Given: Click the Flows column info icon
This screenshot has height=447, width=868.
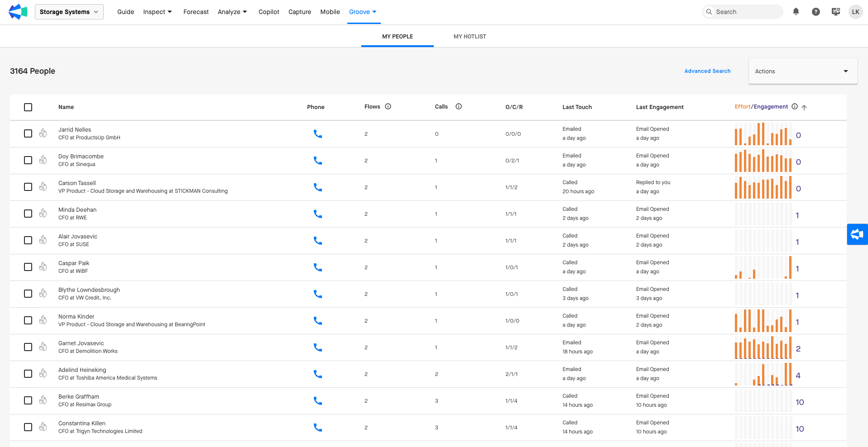Looking at the screenshot, I should click(x=388, y=107).
